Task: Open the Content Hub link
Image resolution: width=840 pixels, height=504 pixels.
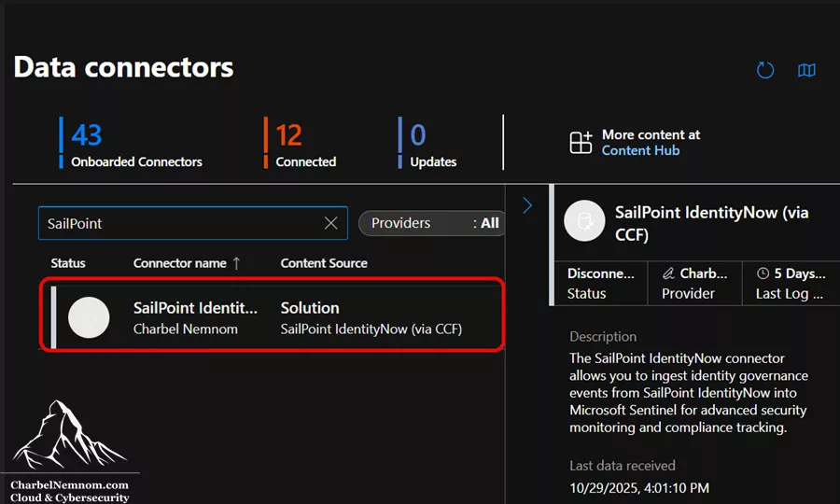Action: (x=640, y=150)
